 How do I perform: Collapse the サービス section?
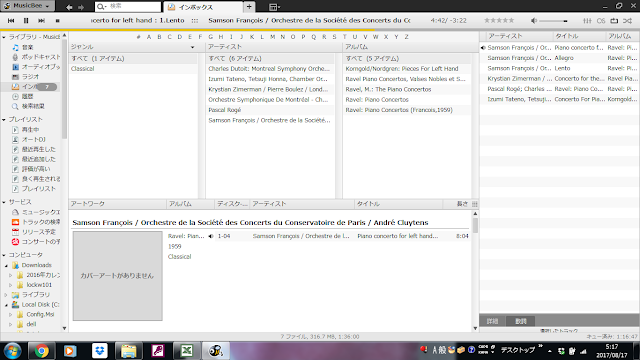coord(4,202)
